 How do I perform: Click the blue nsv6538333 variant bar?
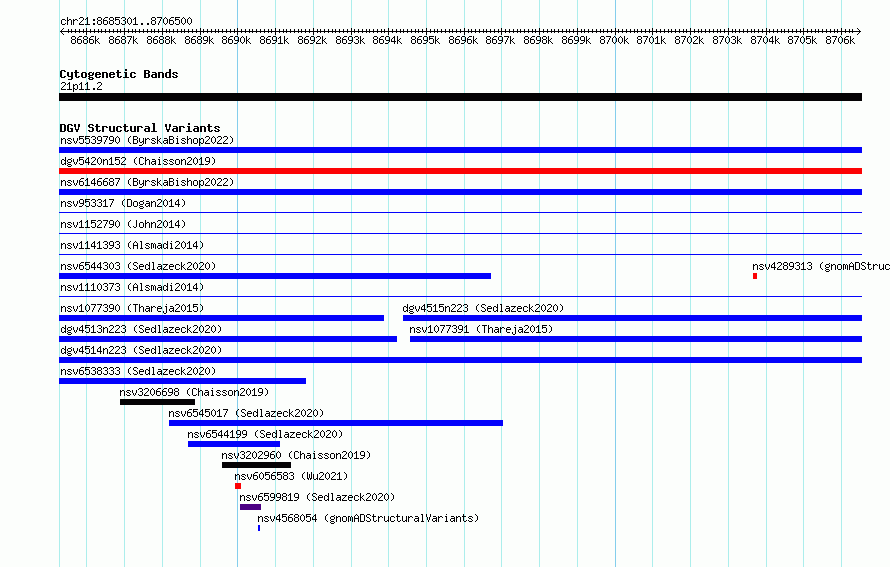click(182, 381)
